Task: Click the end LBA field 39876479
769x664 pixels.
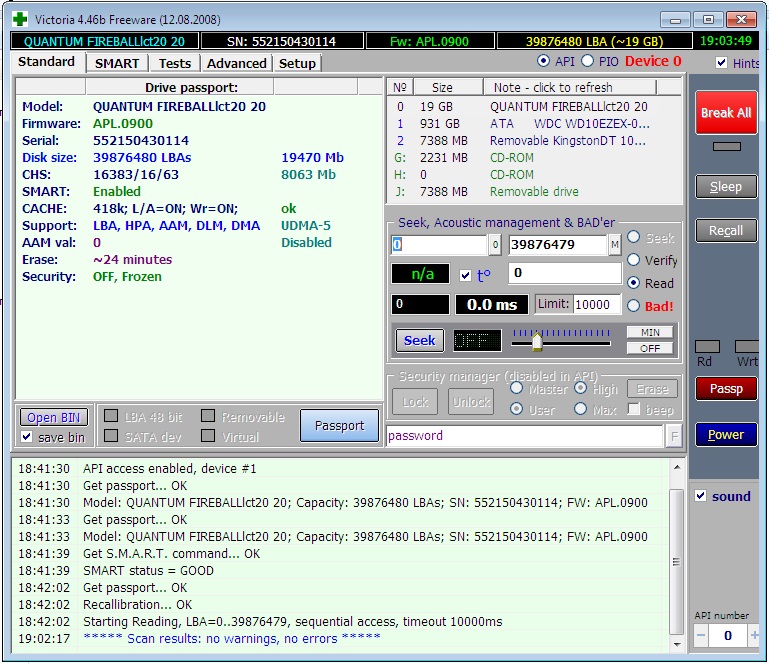Action: click(x=558, y=245)
